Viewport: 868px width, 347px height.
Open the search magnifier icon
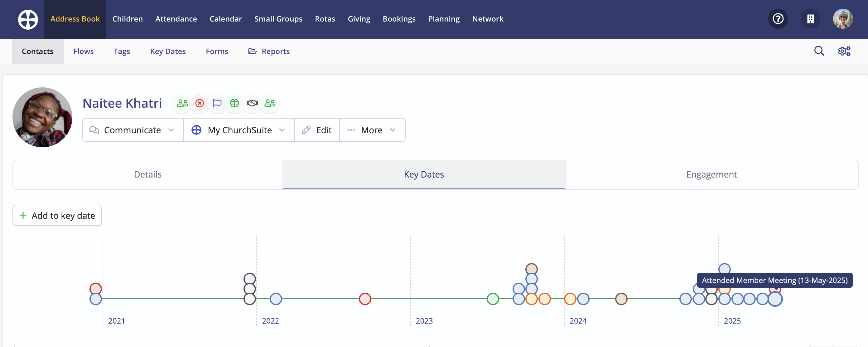pyautogui.click(x=819, y=51)
